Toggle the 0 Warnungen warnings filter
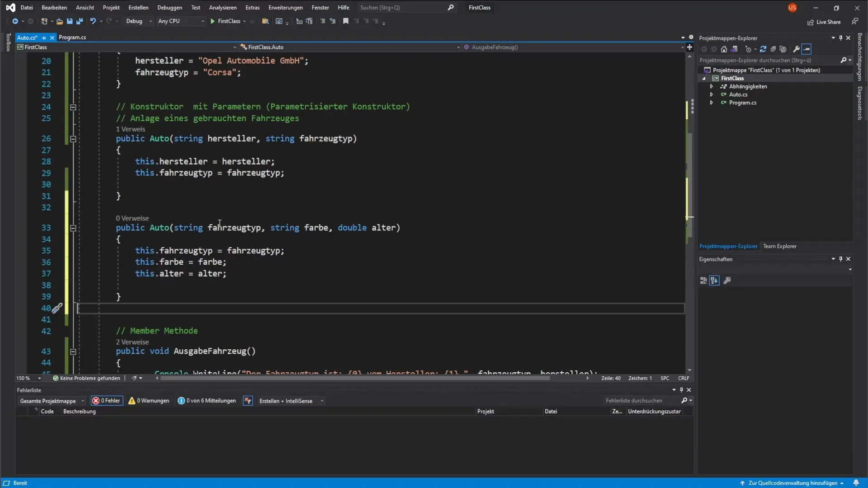Viewport: 868px width, 488px height. pyautogui.click(x=149, y=401)
